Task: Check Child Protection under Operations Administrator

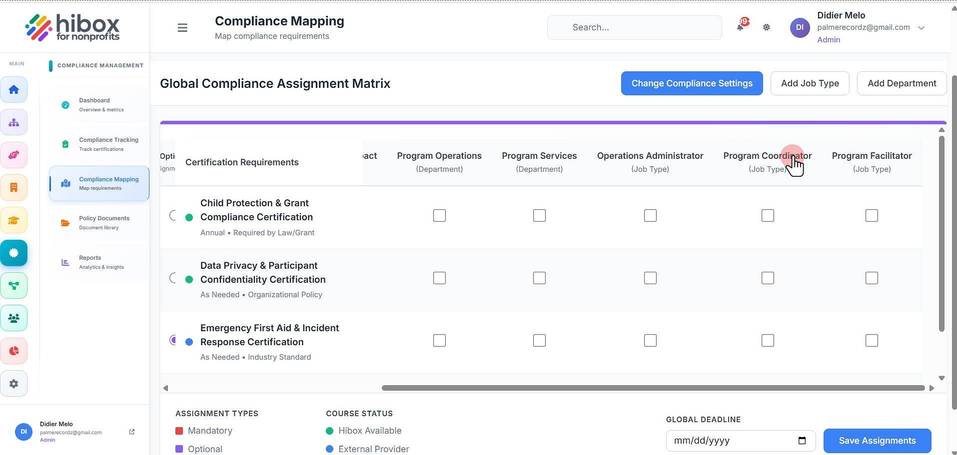Action: click(651, 215)
